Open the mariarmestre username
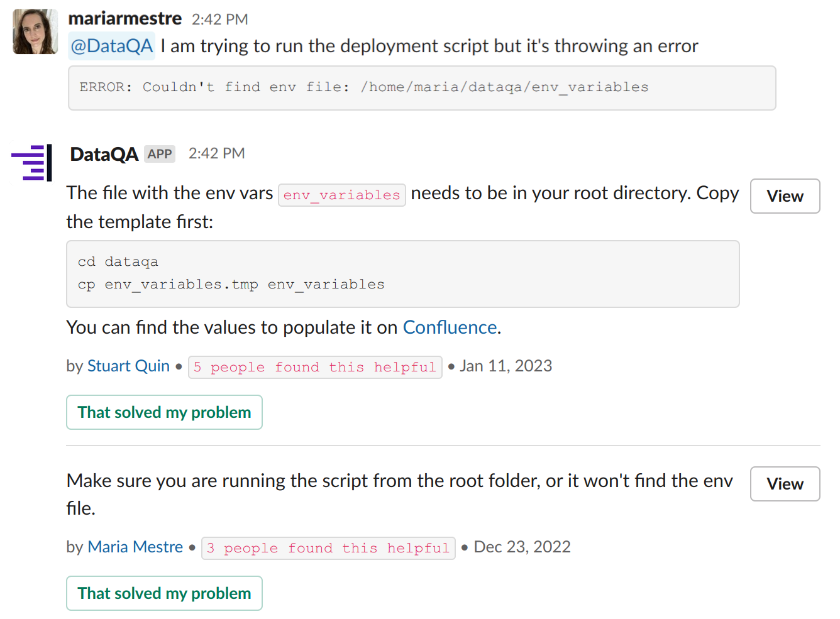Viewport: 840px width, 619px height. [x=125, y=19]
